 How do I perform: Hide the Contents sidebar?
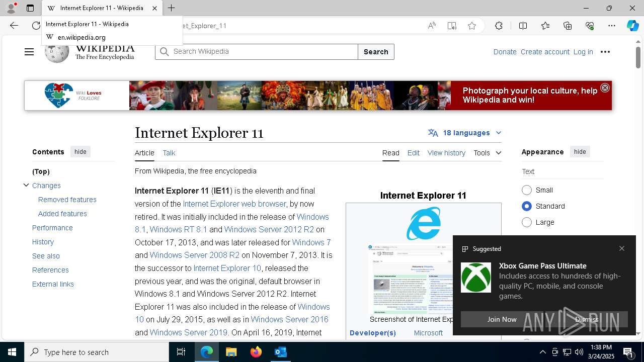(x=80, y=152)
